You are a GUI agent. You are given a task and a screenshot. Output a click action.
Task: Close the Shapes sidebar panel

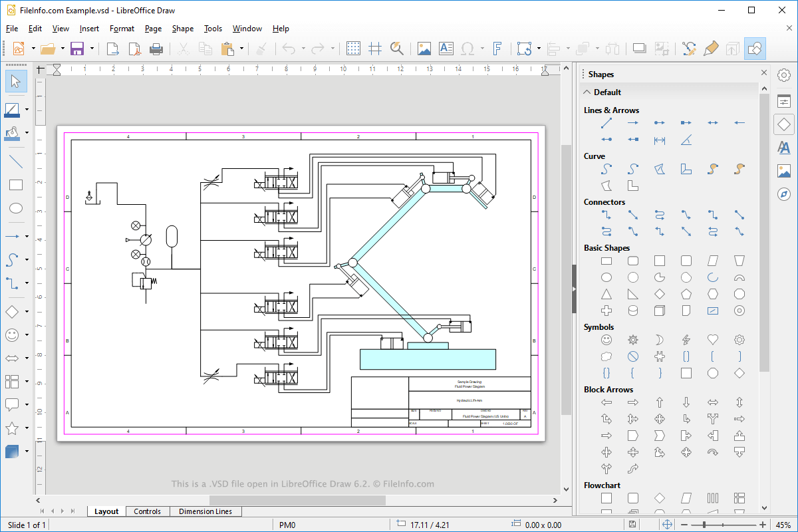pos(764,74)
